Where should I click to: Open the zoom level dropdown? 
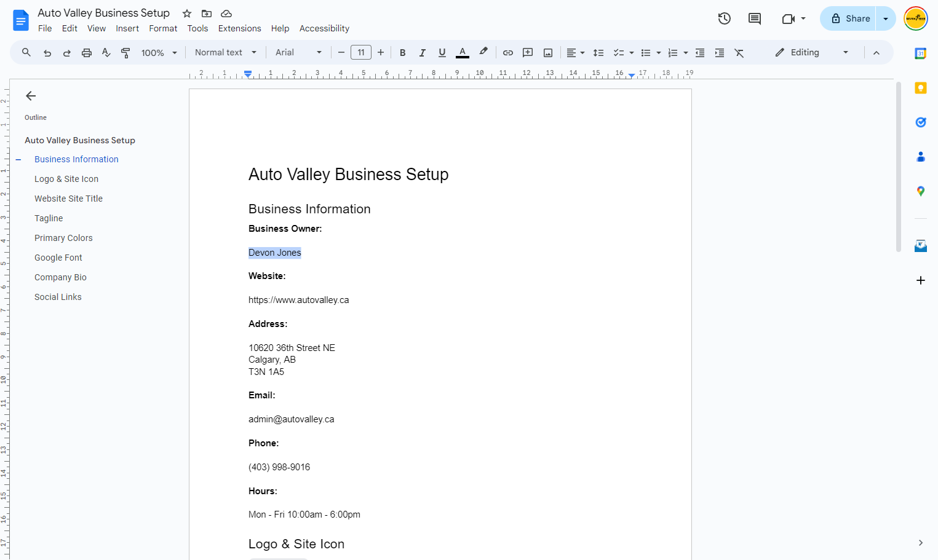tap(159, 53)
